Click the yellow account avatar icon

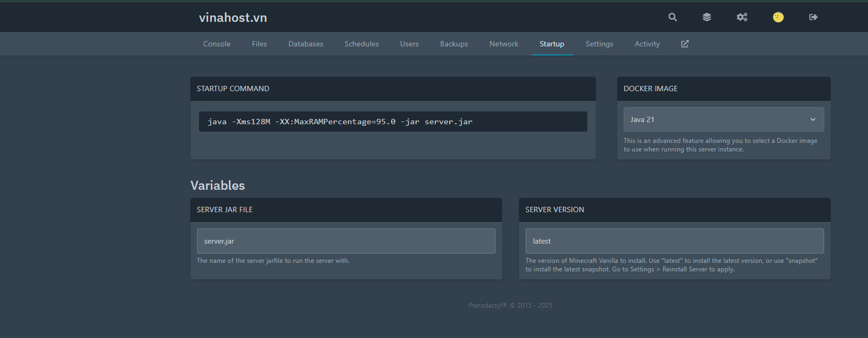coord(778,17)
